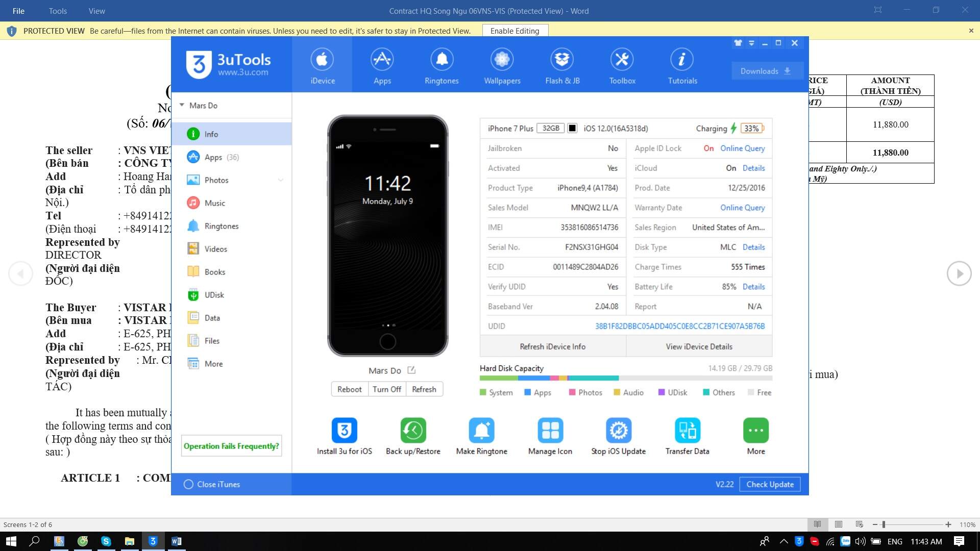
Task: Open 3uTools title bar dropdown menu
Action: click(x=751, y=43)
